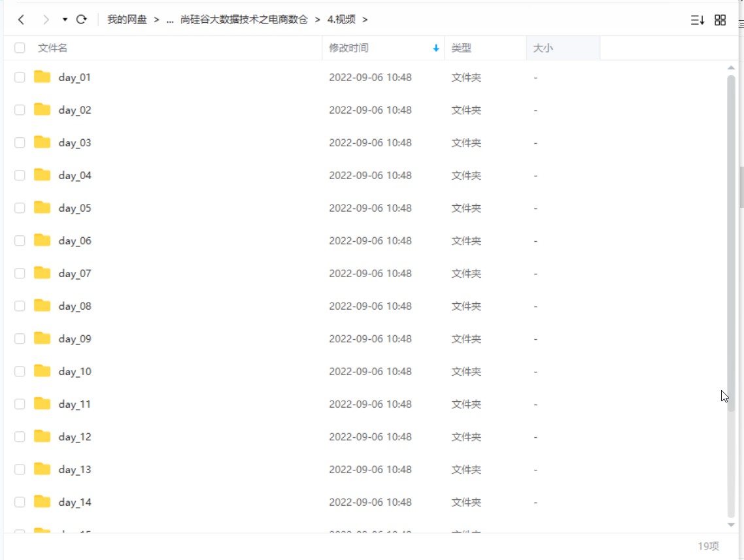Click the day_12 folder icon
The height and width of the screenshot is (560, 744).
click(x=42, y=436)
